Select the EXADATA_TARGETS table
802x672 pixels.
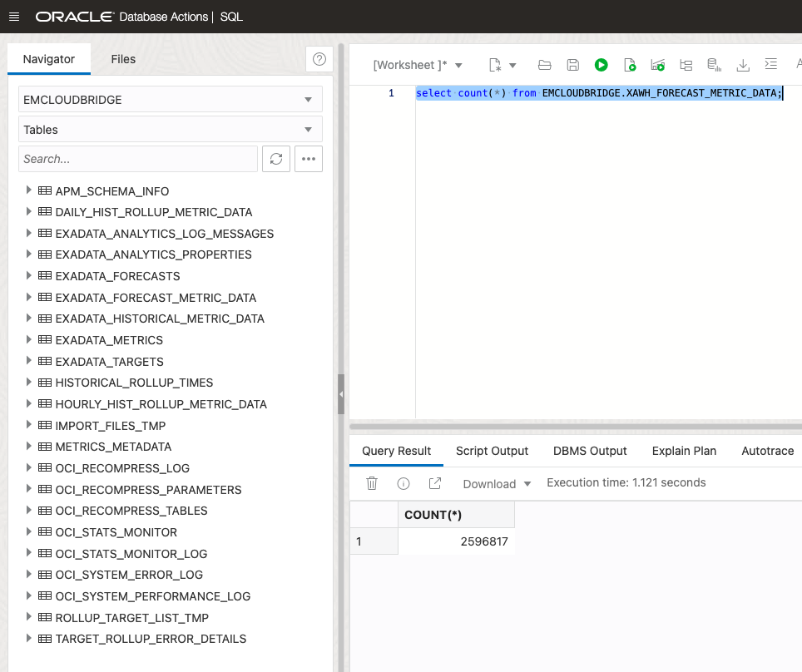click(x=110, y=362)
